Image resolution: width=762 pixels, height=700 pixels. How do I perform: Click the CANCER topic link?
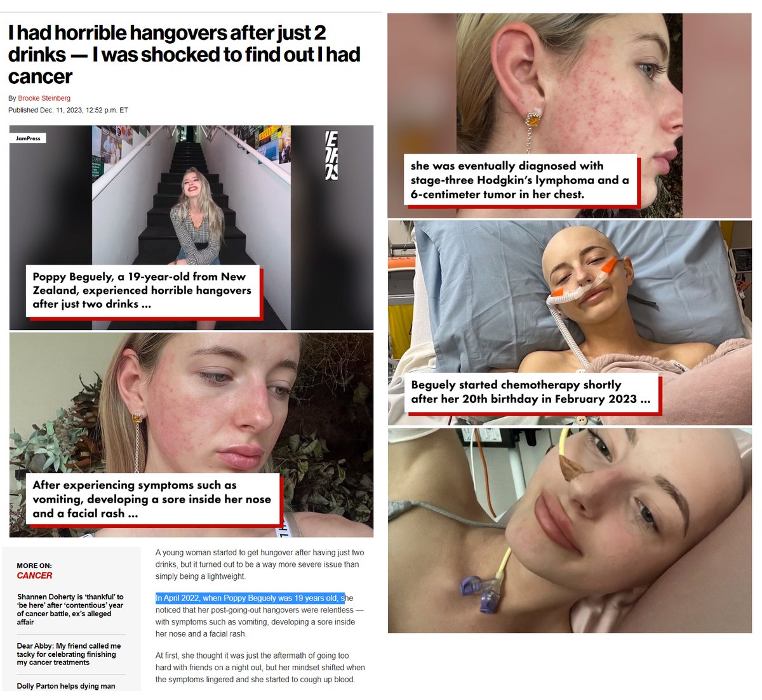pos(34,576)
